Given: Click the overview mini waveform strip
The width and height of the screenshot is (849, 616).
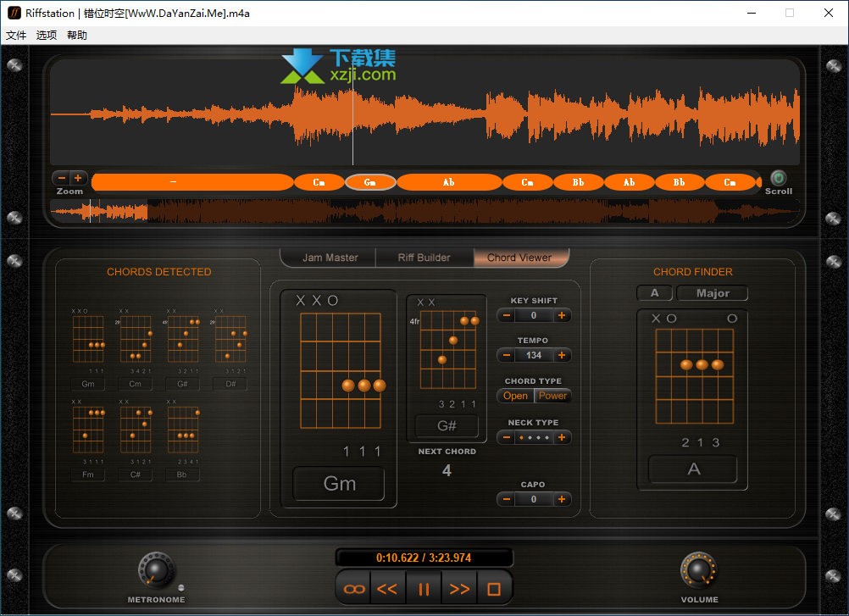Looking at the screenshot, I should point(424,211).
